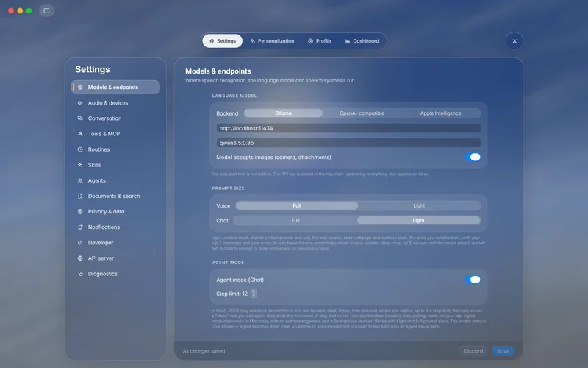Go to Conversation settings

pyautogui.click(x=115, y=118)
